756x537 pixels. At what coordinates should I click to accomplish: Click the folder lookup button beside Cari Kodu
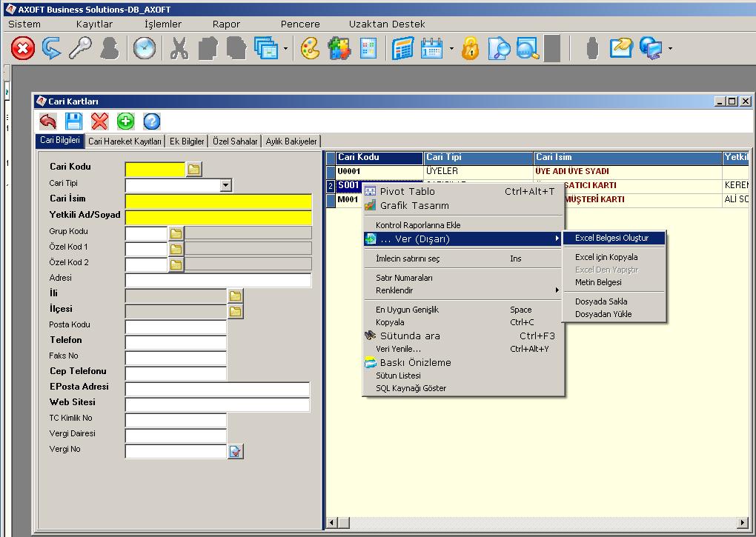(x=193, y=170)
